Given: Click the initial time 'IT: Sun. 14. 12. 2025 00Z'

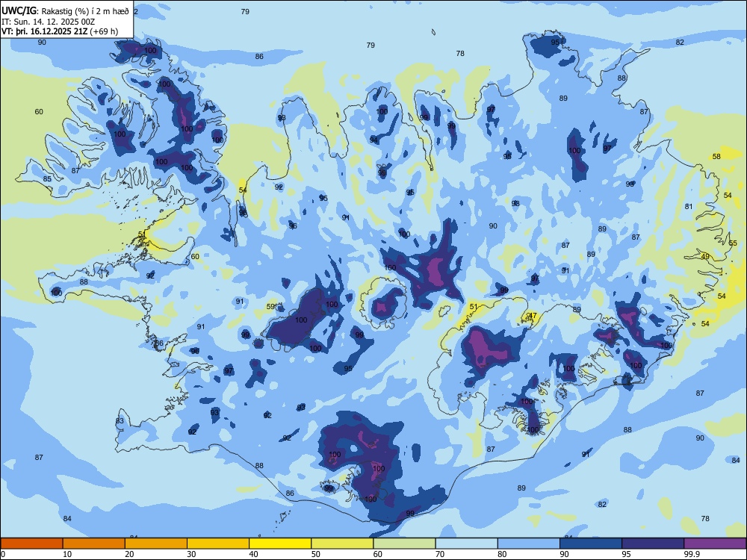Looking at the screenshot, I should pos(48,22).
